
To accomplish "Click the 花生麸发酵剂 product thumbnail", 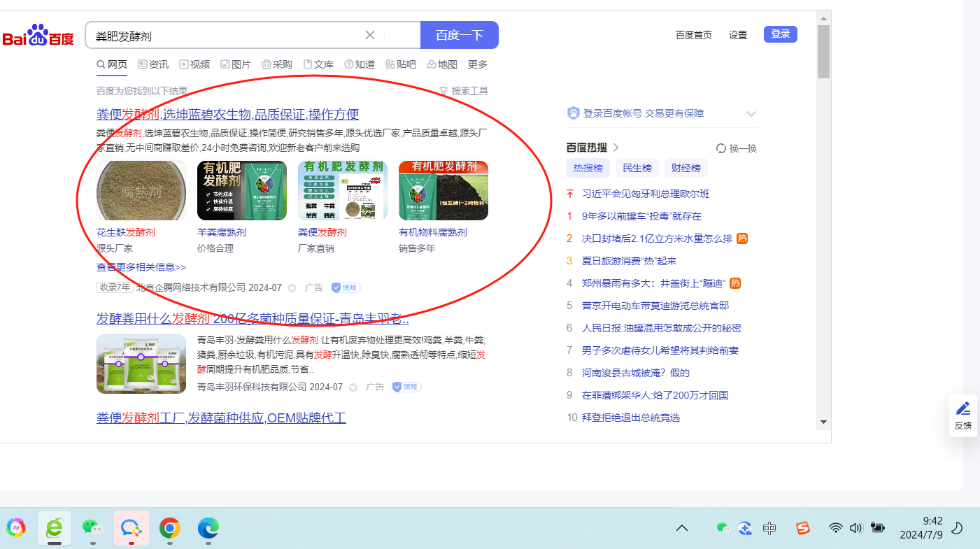I will tap(141, 190).
